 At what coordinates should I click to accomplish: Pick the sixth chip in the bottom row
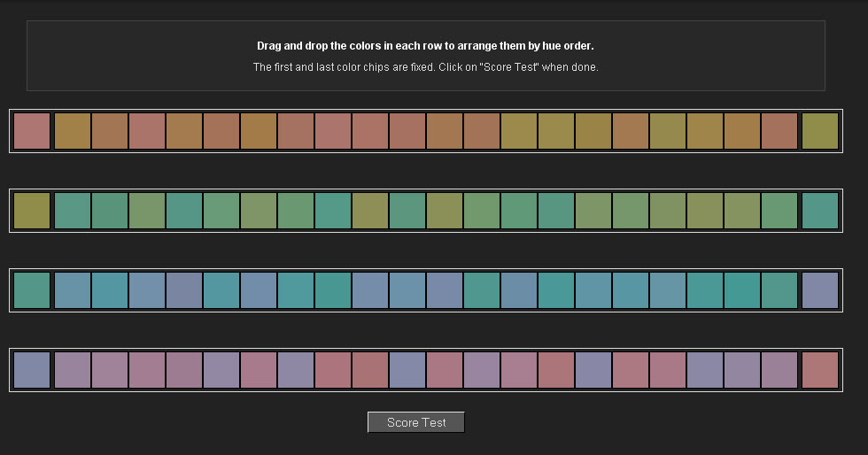pyautogui.click(x=221, y=370)
